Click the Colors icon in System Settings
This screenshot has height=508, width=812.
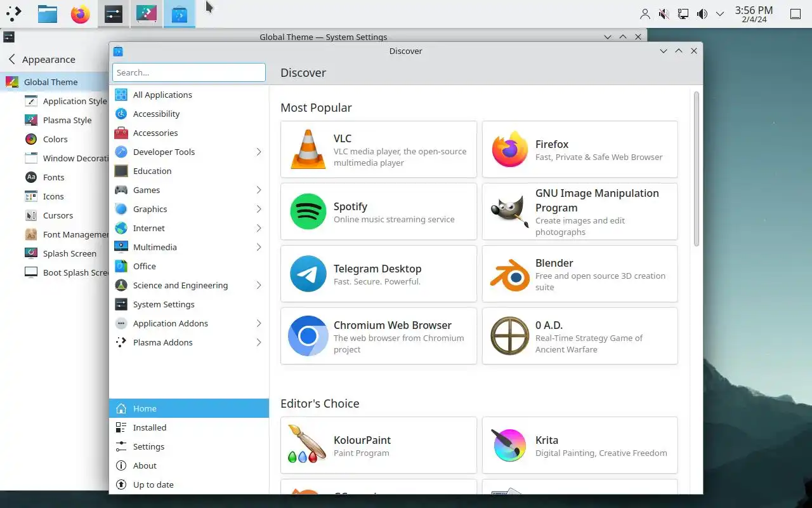tap(31, 139)
